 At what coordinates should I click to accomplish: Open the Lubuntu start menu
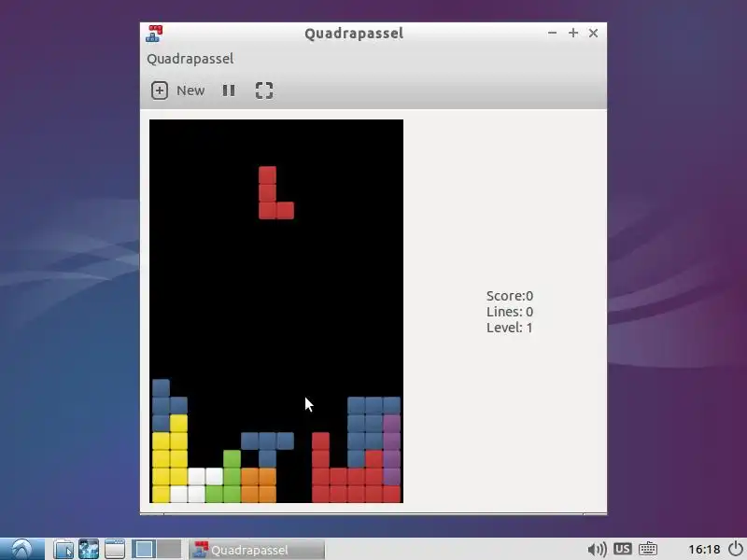pos(22,549)
